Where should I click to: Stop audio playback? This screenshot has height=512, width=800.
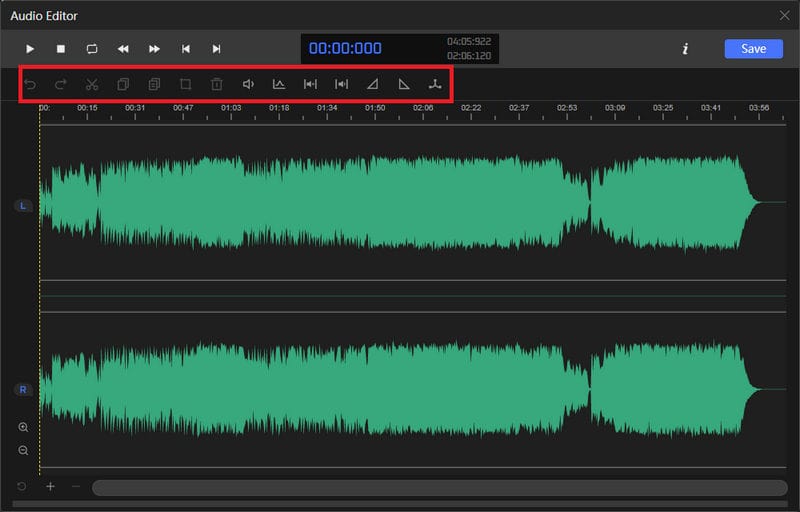pos(61,49)
